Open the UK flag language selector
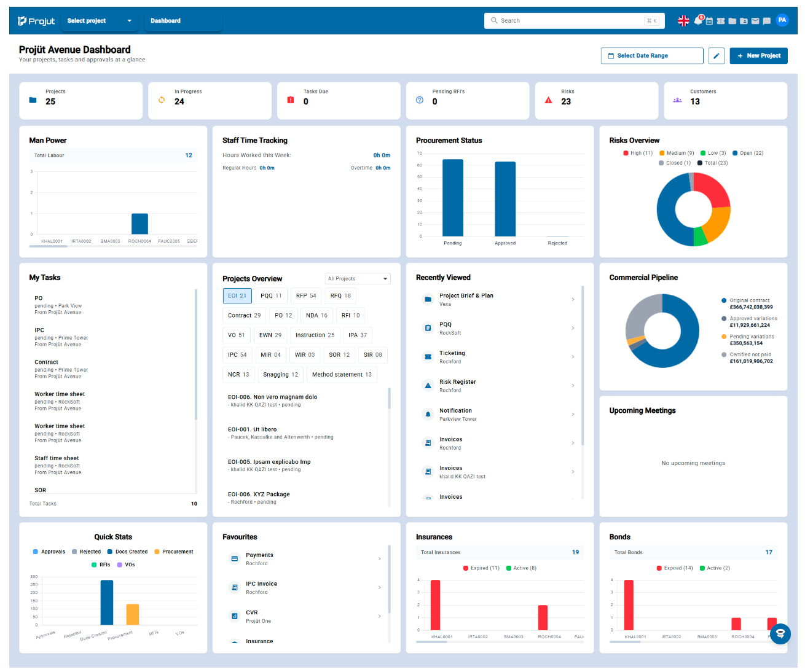Screen dimensions: 805x672 (x=683, y=21)
